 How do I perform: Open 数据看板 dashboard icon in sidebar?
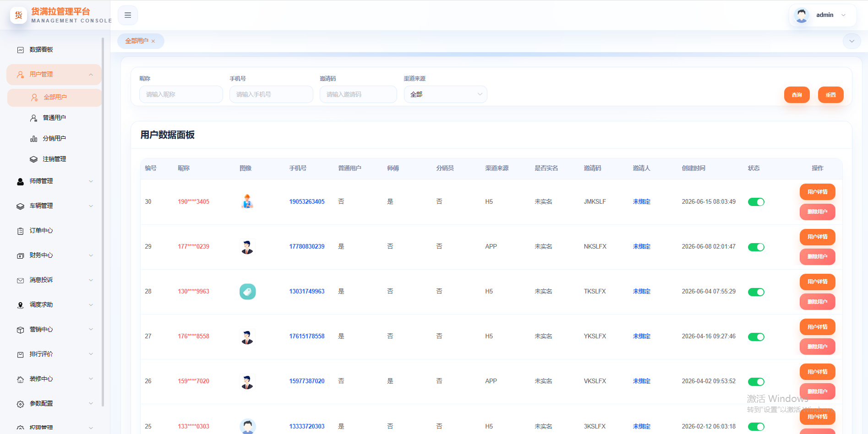[21, 50]
